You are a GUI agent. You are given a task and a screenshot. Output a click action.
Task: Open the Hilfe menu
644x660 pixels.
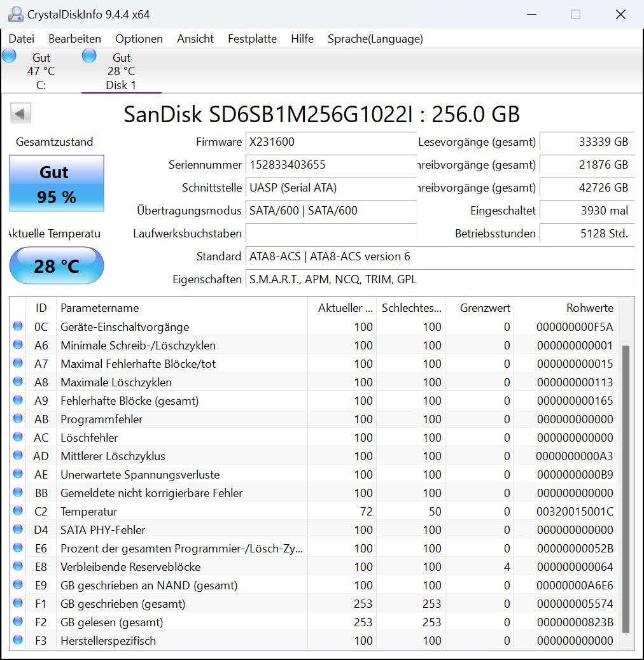tap(302, 39)
